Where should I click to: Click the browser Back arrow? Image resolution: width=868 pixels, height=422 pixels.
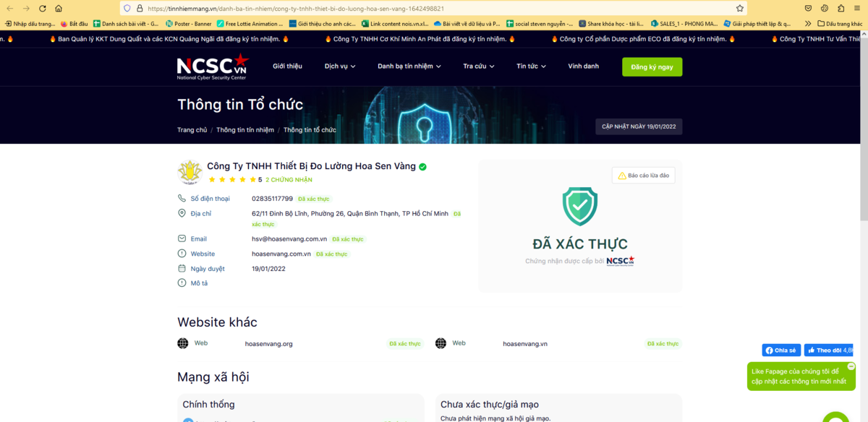pyautogui.click(x=10, y=8)
